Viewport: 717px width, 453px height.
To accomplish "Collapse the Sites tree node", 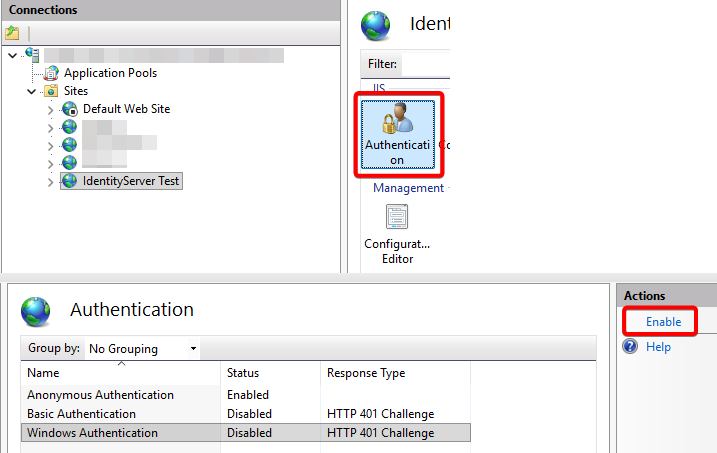I will coord(33,91).
